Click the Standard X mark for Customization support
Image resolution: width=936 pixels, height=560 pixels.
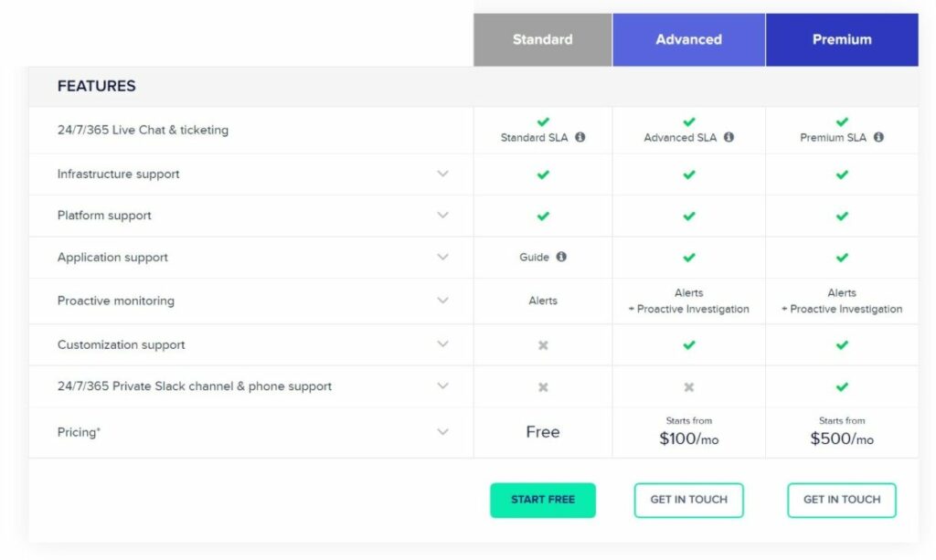click(x=543, y=345)
